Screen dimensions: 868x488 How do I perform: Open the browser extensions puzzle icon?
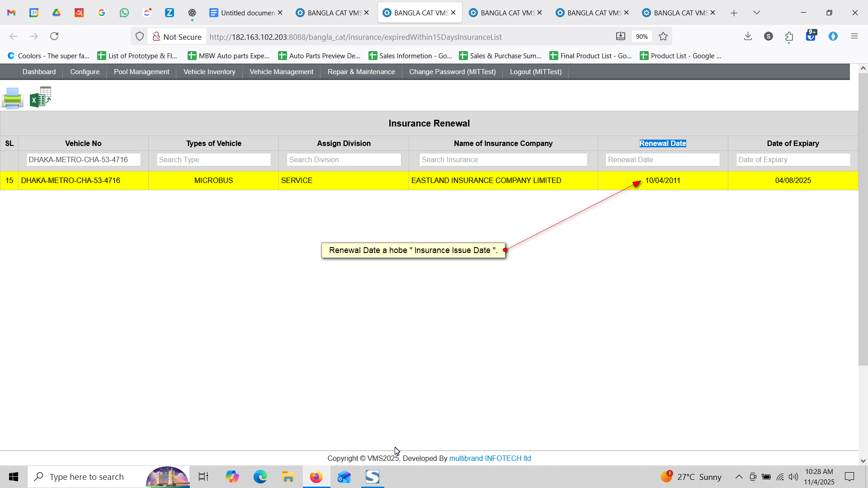tap(789, 37)
